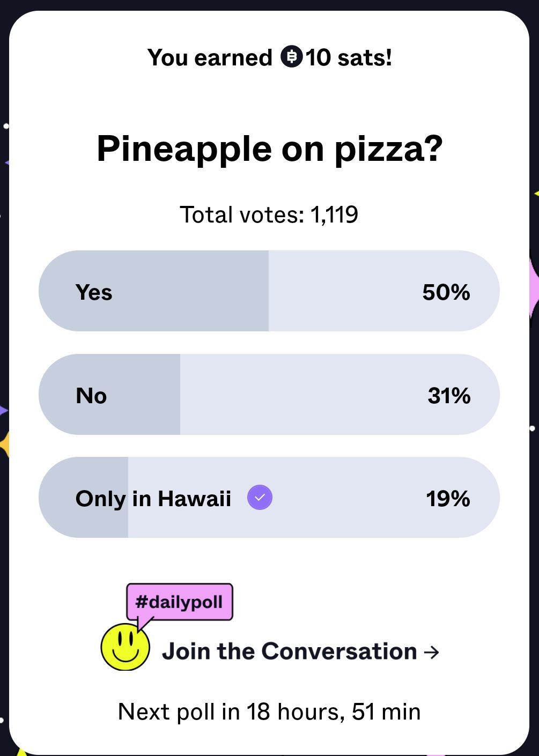Viewport: 539px width, 756px height.
Task: Click the 50% result for Yes
Action: point(446,292)
